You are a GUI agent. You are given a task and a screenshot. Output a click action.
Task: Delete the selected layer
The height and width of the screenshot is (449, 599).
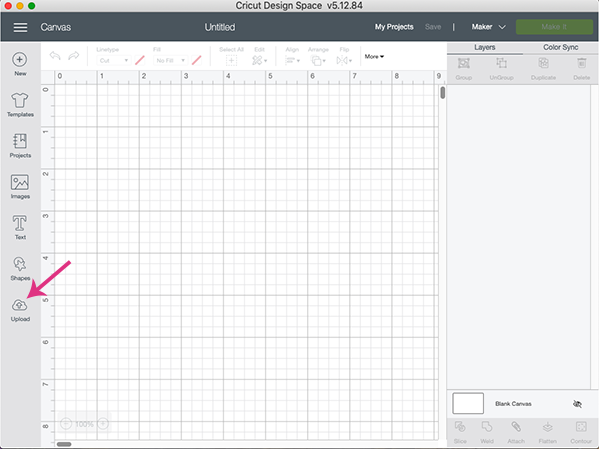pos(581,69)
